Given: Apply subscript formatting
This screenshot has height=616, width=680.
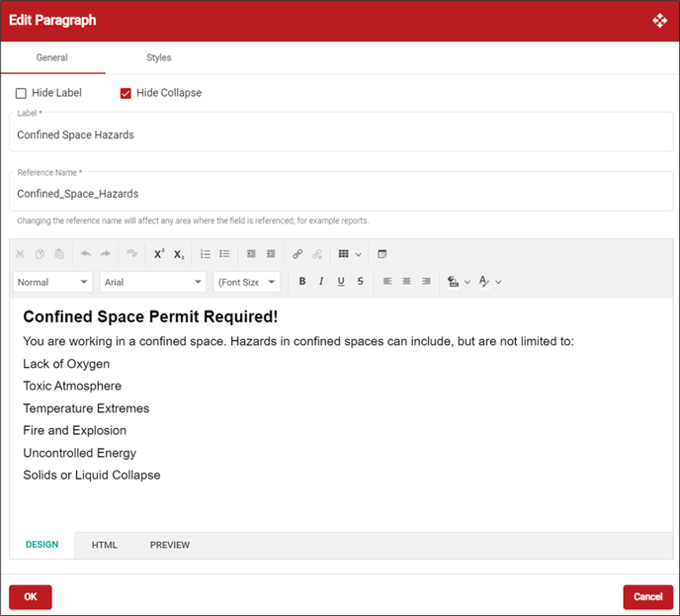Looking at the screenshot, I should coord(179,255).
